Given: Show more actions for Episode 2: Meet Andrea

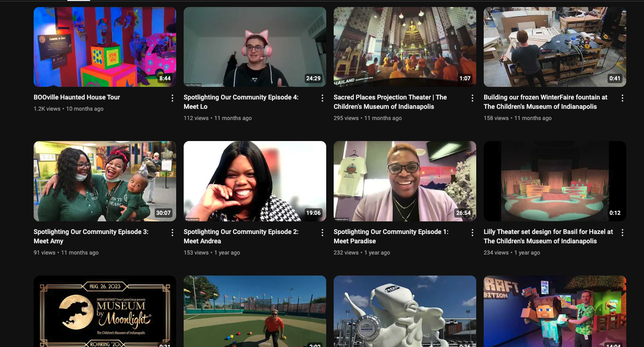Looking at the screenshot, I should (322, 233).
